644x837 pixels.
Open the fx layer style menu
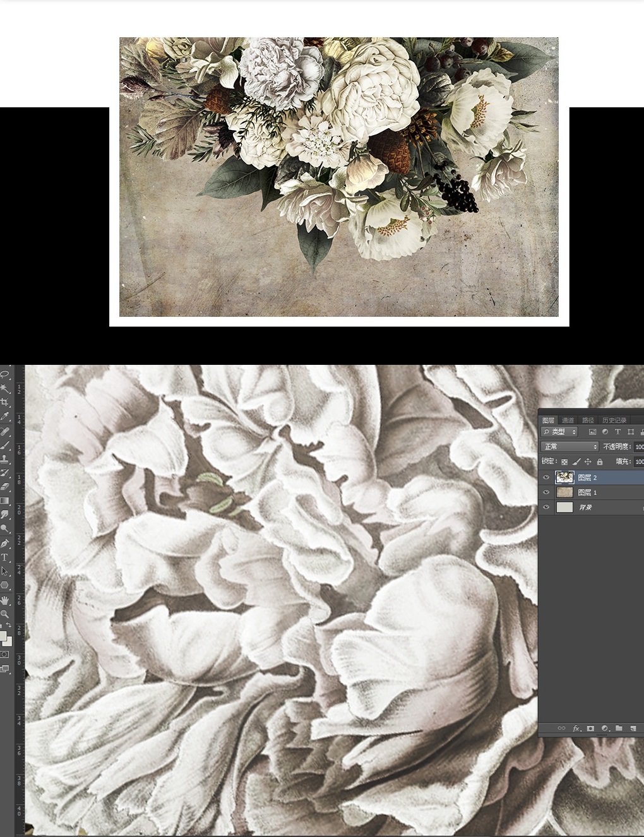coord(576,728)
